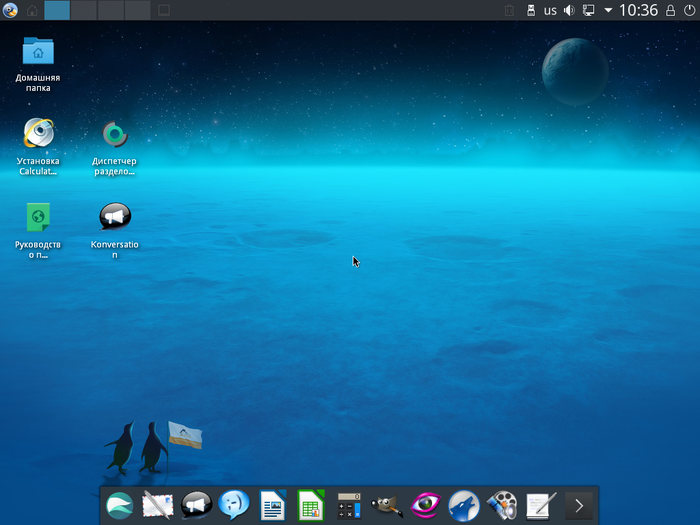Select the Установка Calculate installer icon
The height and width of the screenshot is (525, 700).
point(38,146)
